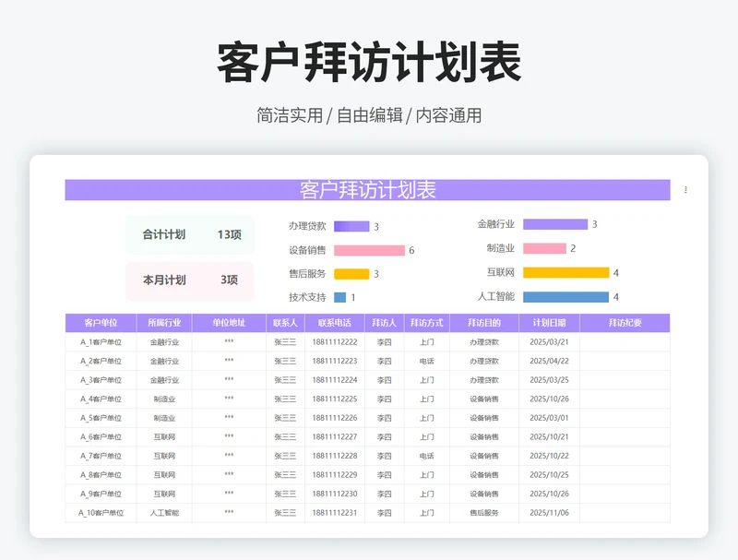Click the date cell 2025/03/21

click(x=549, y=342)
